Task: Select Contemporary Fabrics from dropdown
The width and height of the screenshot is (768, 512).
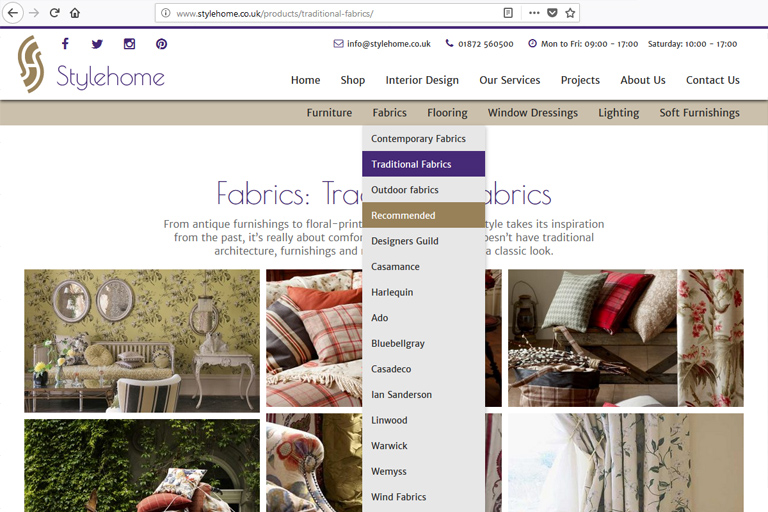Action: point(424,139)
